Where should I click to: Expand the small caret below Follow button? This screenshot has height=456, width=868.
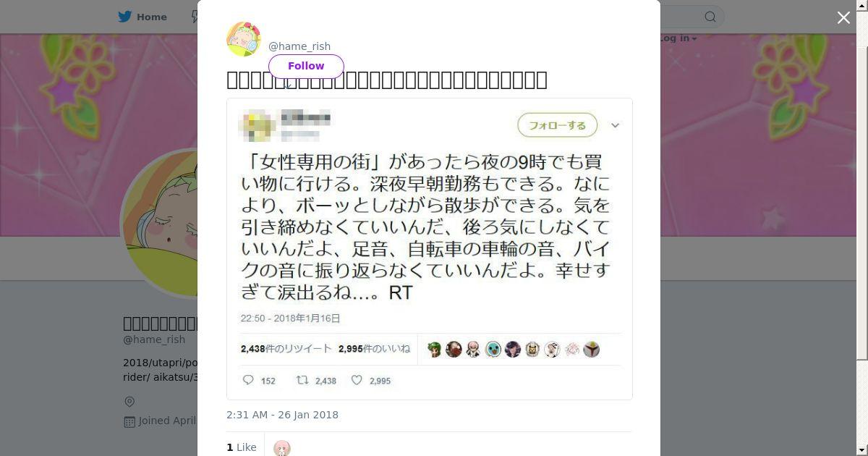[287, 85]
